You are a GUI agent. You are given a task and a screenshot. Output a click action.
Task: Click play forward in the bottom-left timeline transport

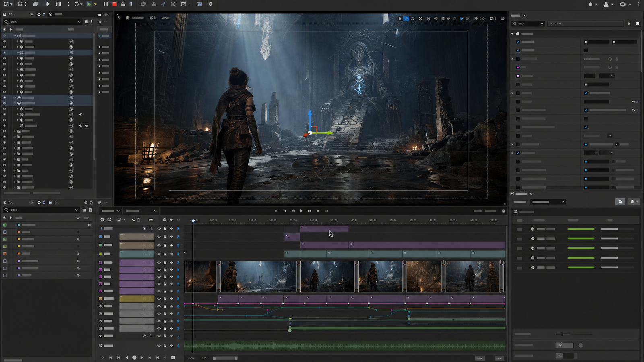coord(142,358)
